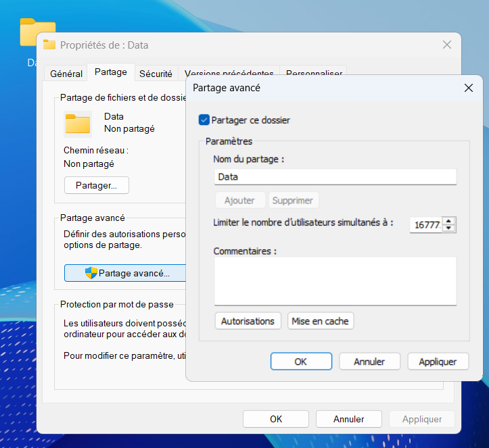Click the Nom du partage text field
Image resolution: width=489 pixels, height=448 pixels.
click(335, 177)
